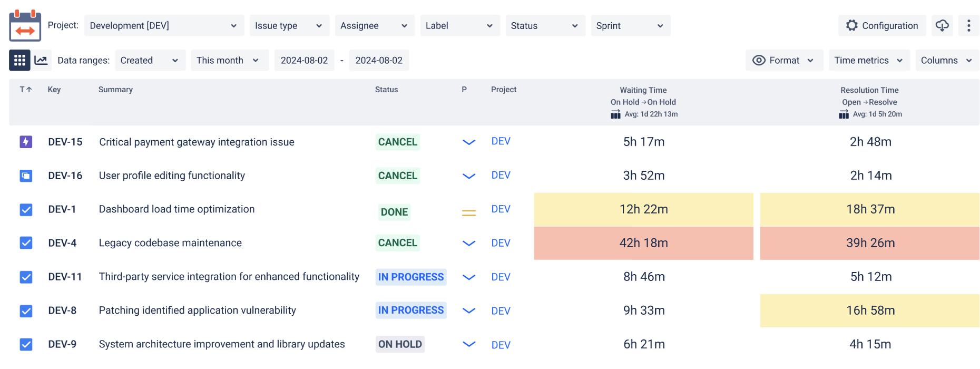The image size is (980, 369).
Task: Click the app calendar logo icon
Action: pos(25,25)
